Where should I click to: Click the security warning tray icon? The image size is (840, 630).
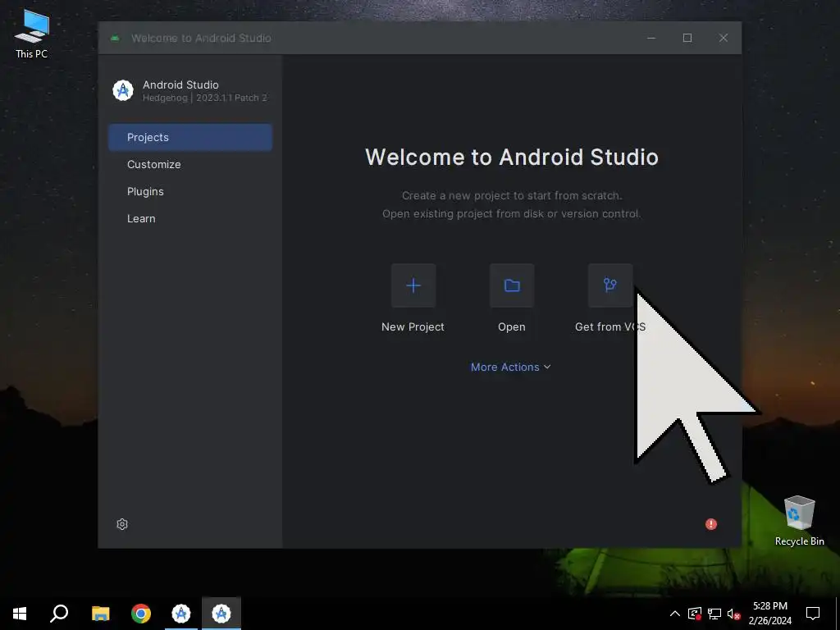[x=695, y=614]
